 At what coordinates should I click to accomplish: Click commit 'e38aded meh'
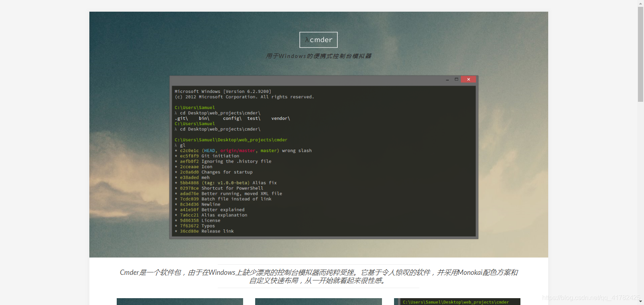192,177
